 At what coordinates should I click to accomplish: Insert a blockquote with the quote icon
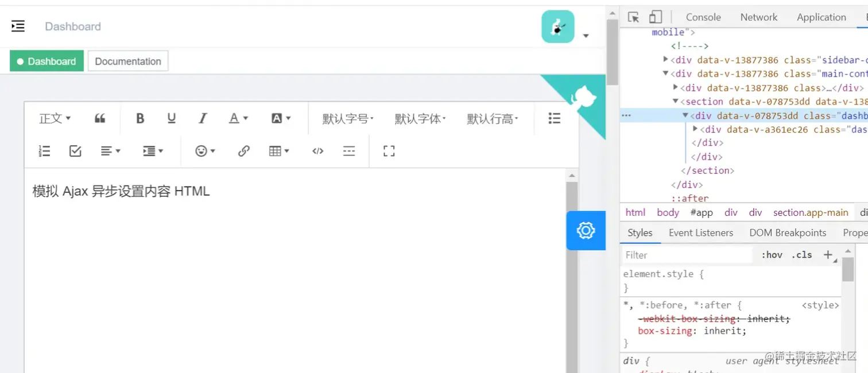pos(100,118)
